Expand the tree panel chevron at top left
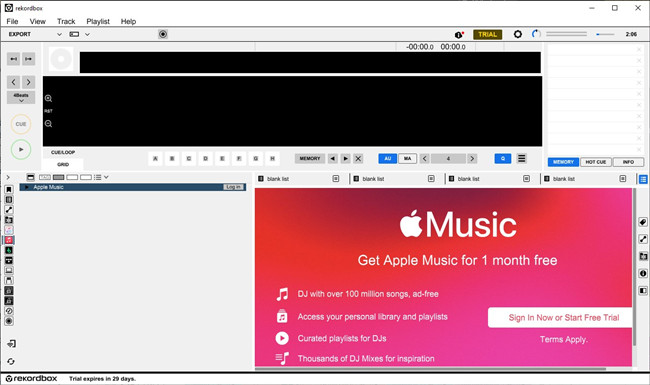650x385 pixels. click(7, 177)
